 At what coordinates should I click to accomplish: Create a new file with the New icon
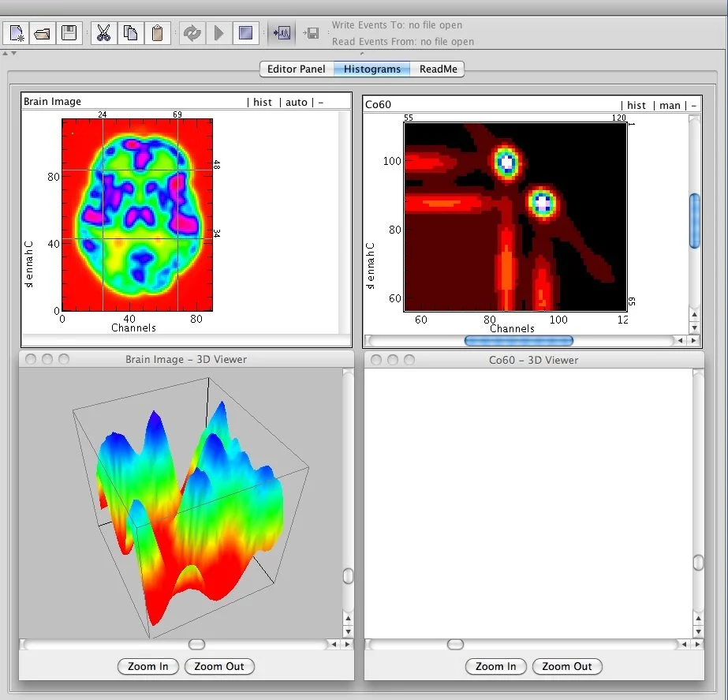click(17, 33)
